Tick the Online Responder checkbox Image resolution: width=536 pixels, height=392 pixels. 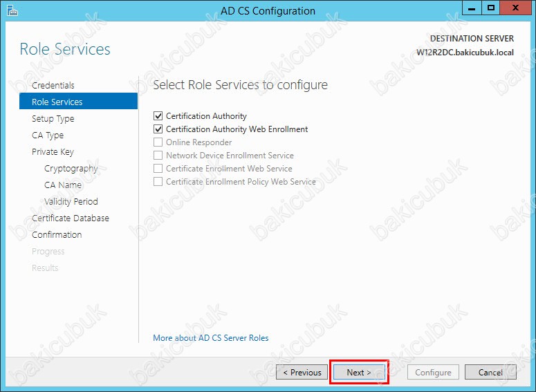pyautogui.click(x=158, y=142)
